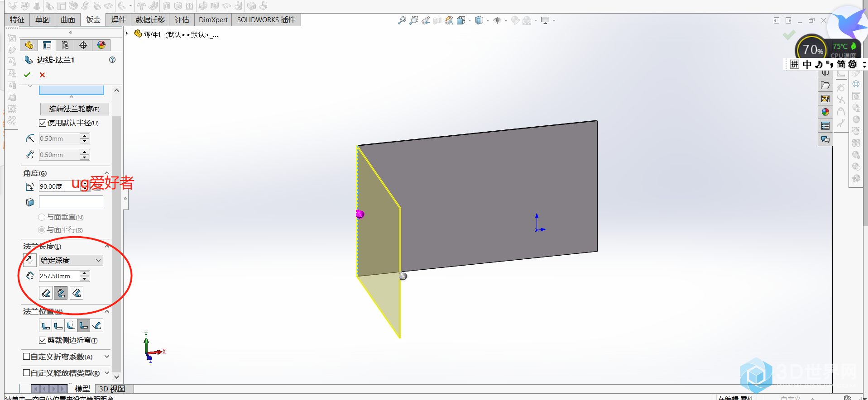The height and width of the screenshot is (400, 868).
Task: Select tangent bend length option
Action: tap(77, 293)
